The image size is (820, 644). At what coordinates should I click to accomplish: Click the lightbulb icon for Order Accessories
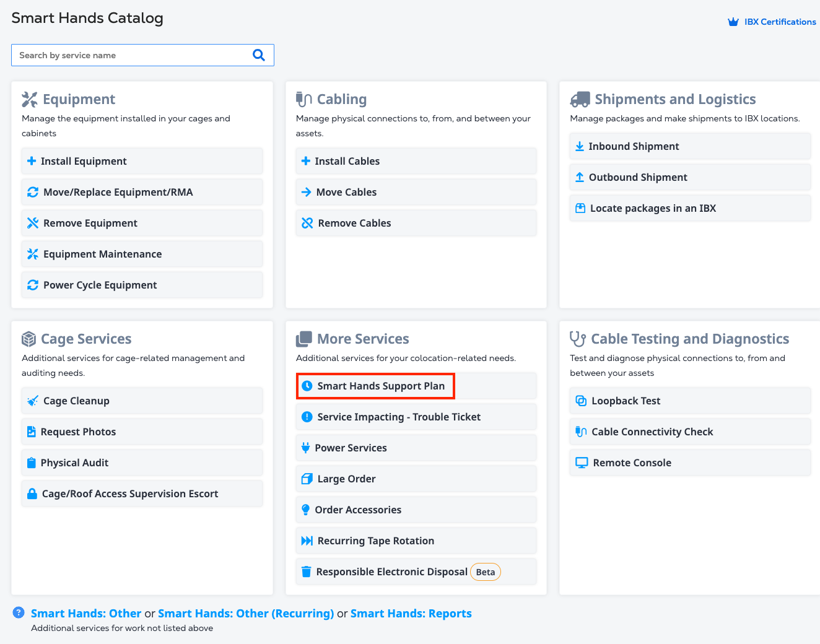point(306,510)
